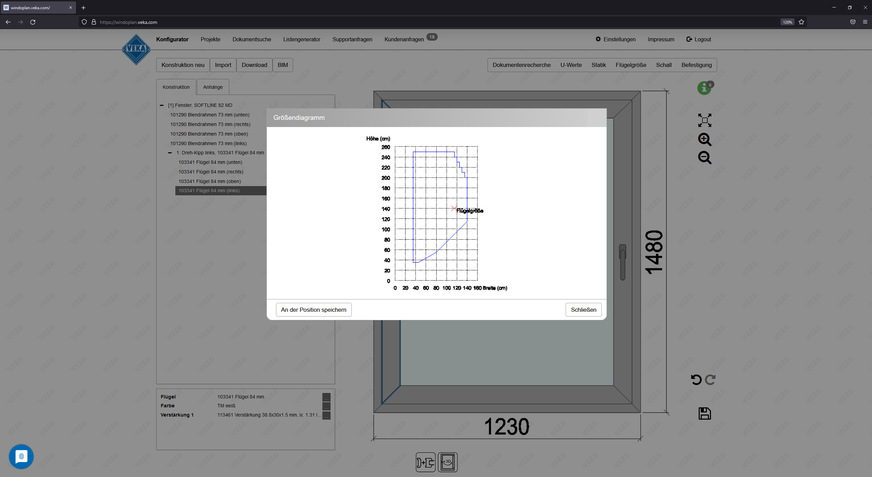Select Blendrahmen 73 mm (oben) tree item

point(209,134)
